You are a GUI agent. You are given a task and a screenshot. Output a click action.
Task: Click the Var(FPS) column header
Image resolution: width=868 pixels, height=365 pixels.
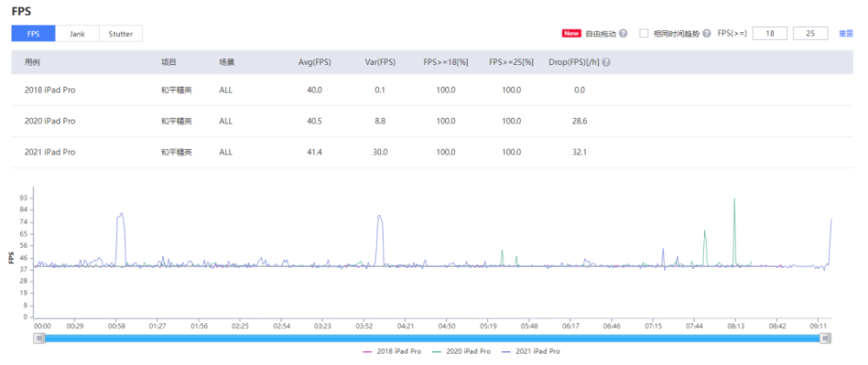pos(380,62)
